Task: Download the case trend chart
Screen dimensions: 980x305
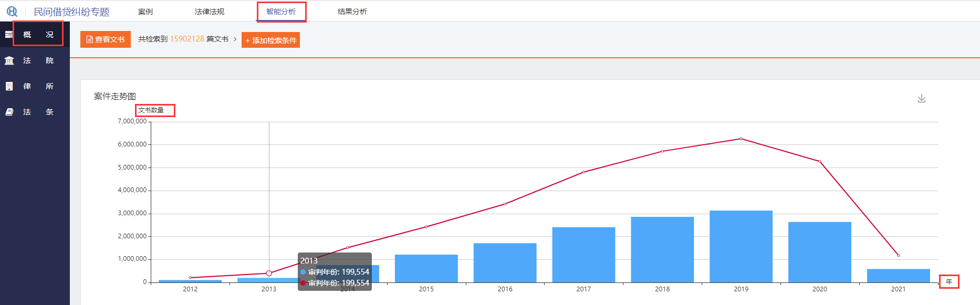Action: [921, 99]
